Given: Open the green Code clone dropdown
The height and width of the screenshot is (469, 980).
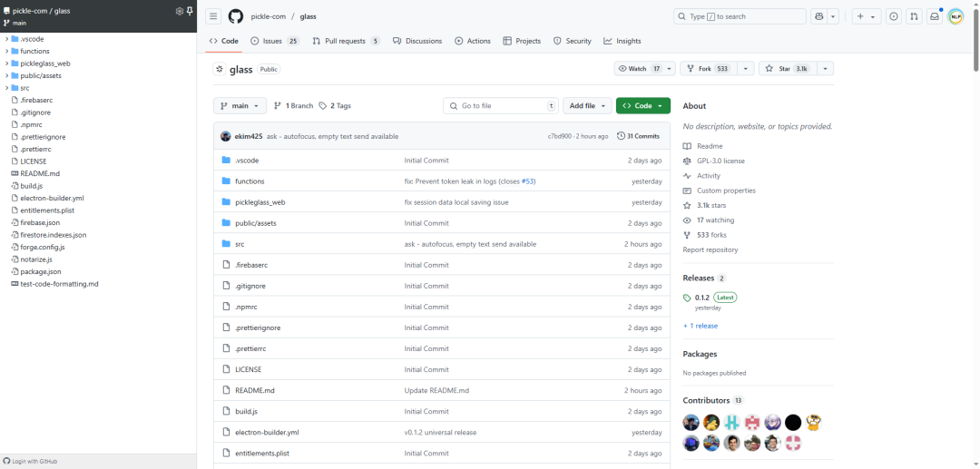Looking at the screenshot, I should [x=643, y=105].
